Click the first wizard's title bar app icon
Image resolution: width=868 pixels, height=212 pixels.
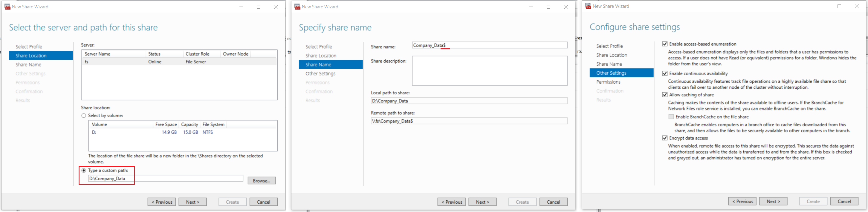pyautogui.click(x=7, y=7)
